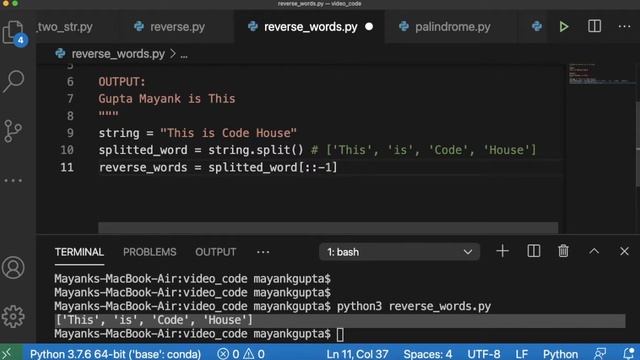Click splitted_word[::-1] on line 11

click(x=273, y=167)
